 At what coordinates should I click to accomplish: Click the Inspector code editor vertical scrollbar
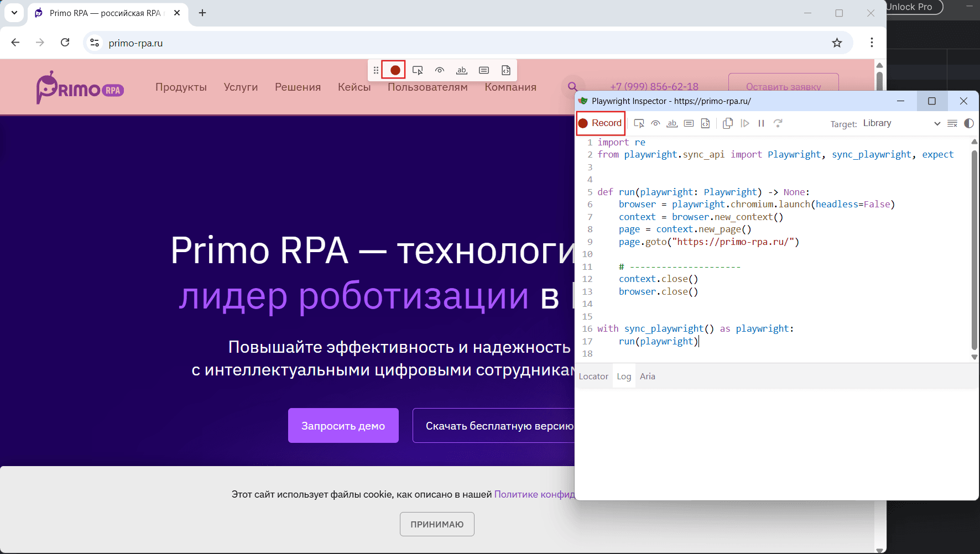974,249
